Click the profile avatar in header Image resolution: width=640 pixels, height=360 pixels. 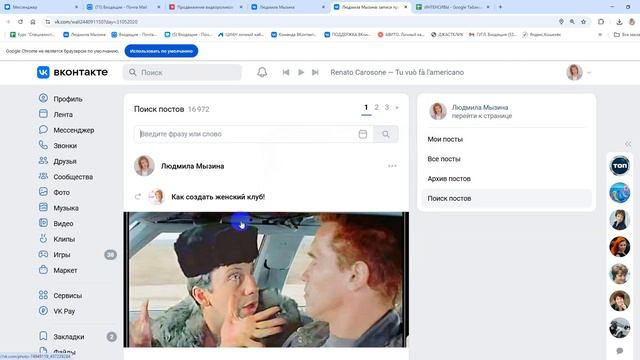[574, 72]
